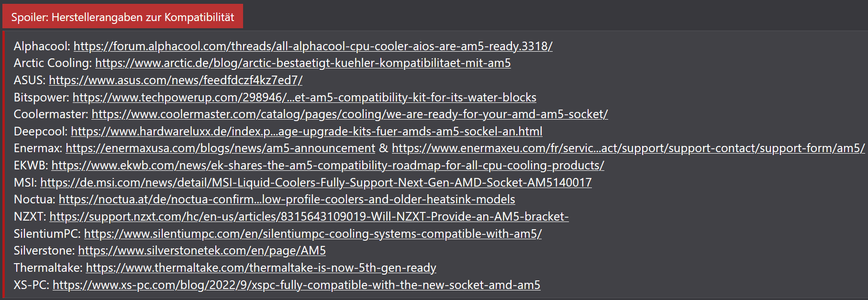Open the Thermaltake 5th-gen-ready link
Image resolution: width=868 pixels, height=300 pixels.
coord(261,267)
